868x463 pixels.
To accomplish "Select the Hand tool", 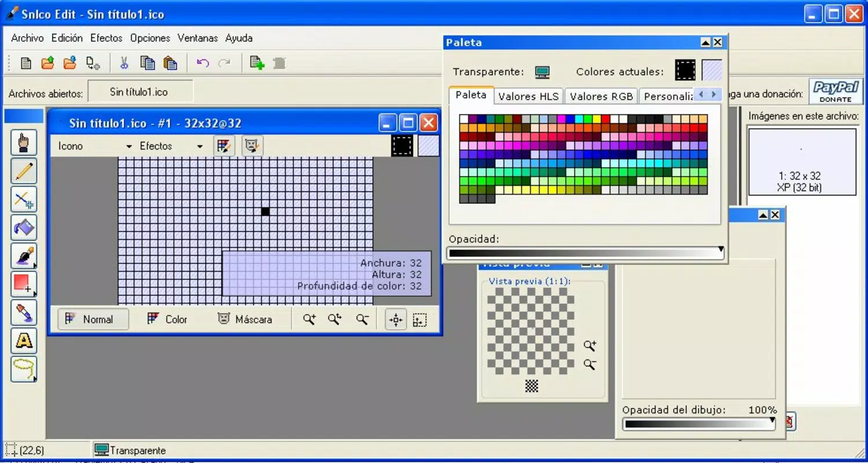I will click(x=24, y=143).
